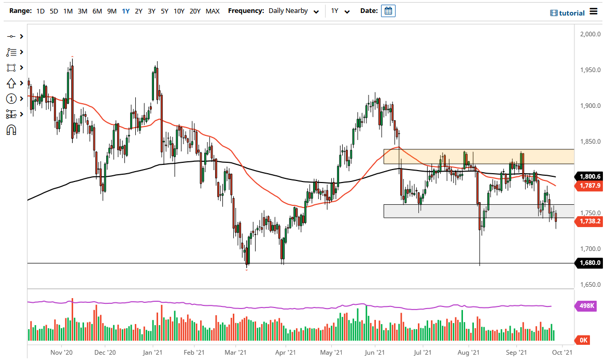Set range to 1M
Image resolution: width=605 pixels, height=364 pixels.
[x=68, y=11]
